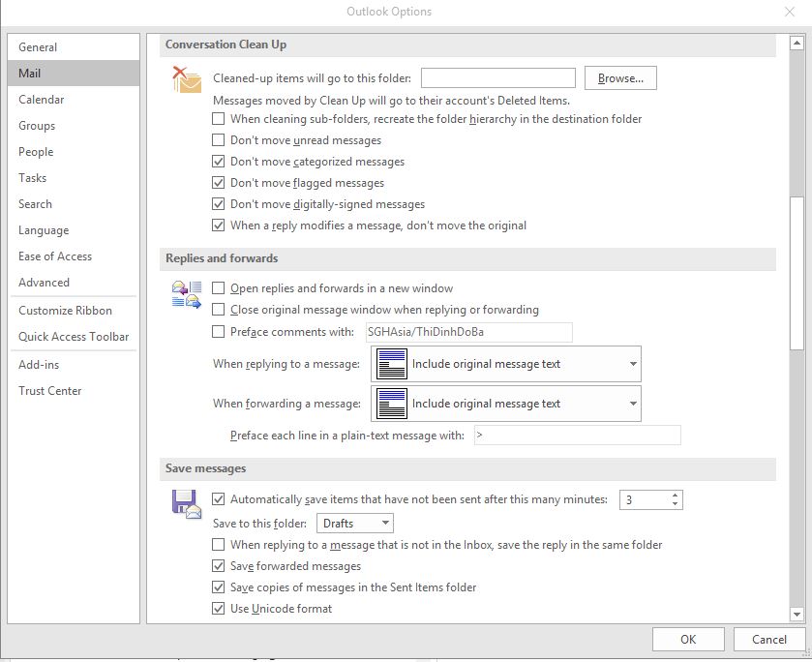Click the Replies and forwards section icon
The image size is (812, 662).
point(187,295)
